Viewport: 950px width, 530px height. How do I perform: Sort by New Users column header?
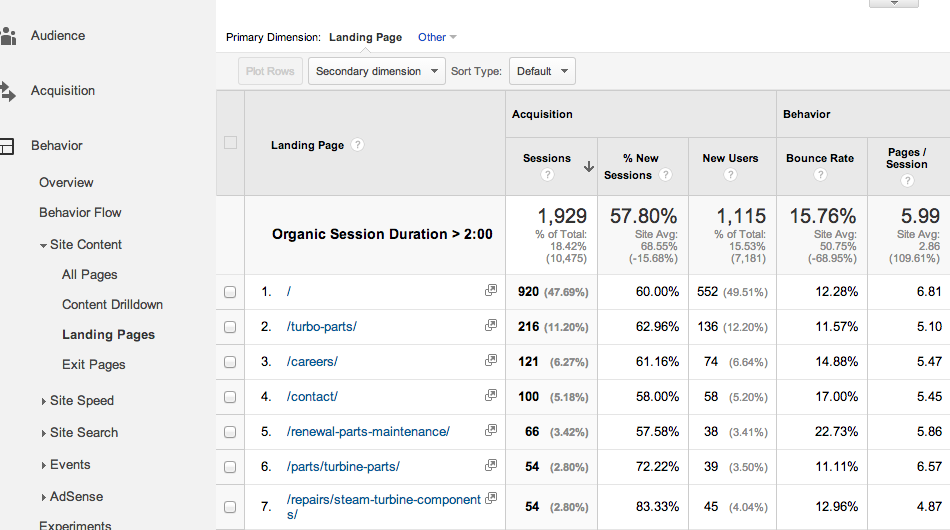click(730, 159)
